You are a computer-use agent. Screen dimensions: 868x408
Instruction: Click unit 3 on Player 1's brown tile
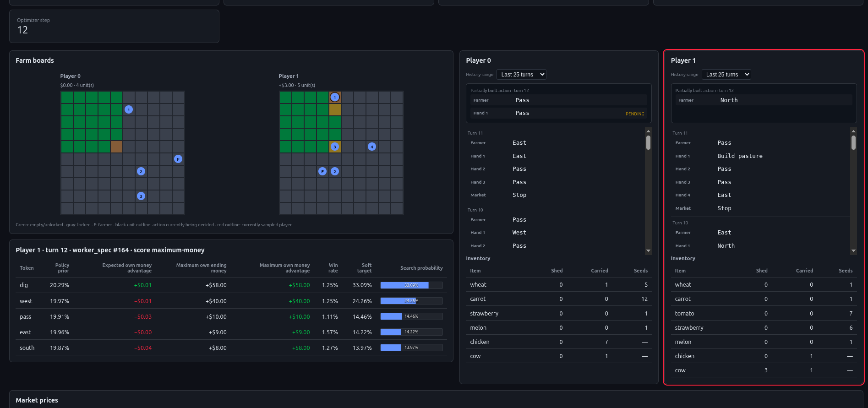tap(335, 147)
